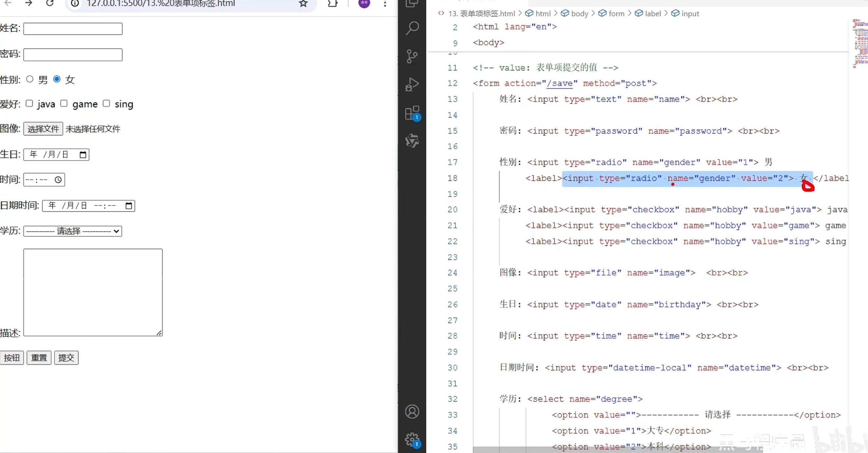Open the Run and Debug view

412,84
